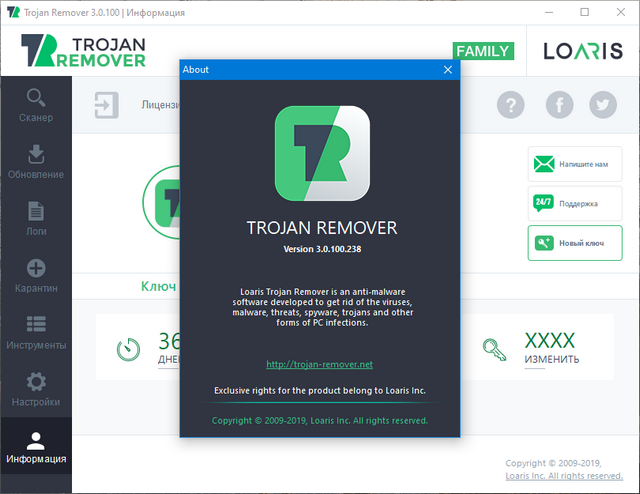Click the Exclusive rights sentence
Screen dimensions: 640x494
(320, 391)
